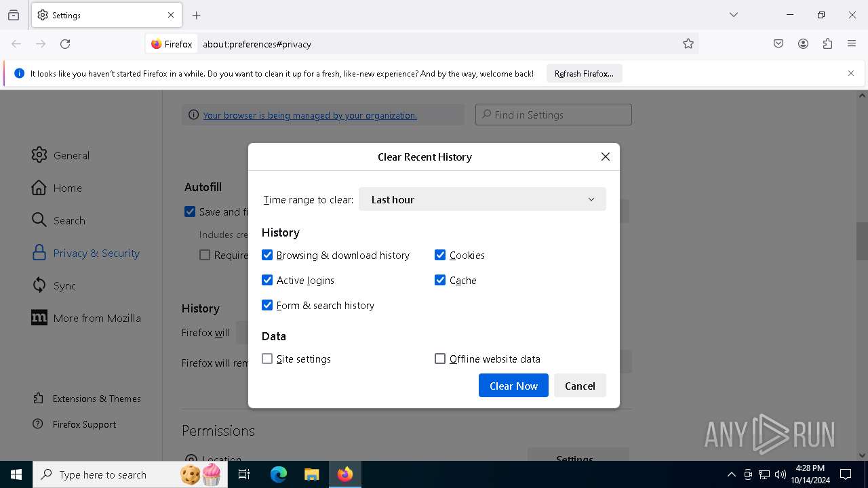Uncheck the Cookies checkbox
This screenshot has height=488, width=868.
440,255
